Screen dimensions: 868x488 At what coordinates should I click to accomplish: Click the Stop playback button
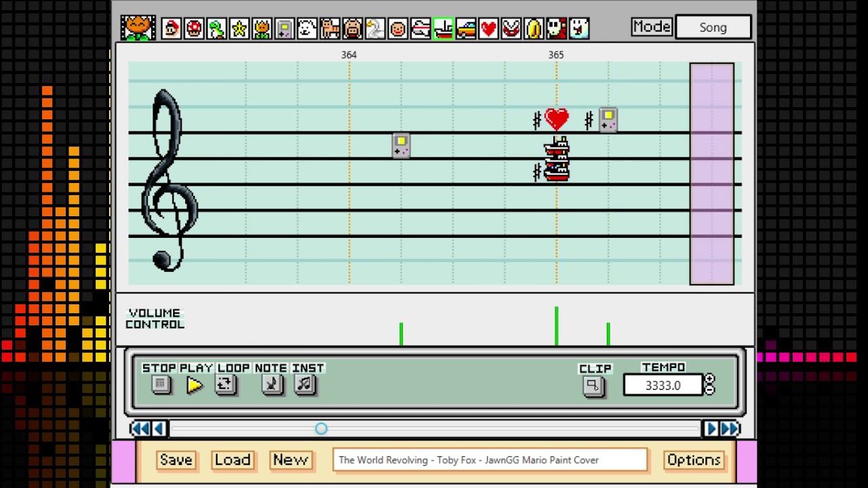coord(161,384)
